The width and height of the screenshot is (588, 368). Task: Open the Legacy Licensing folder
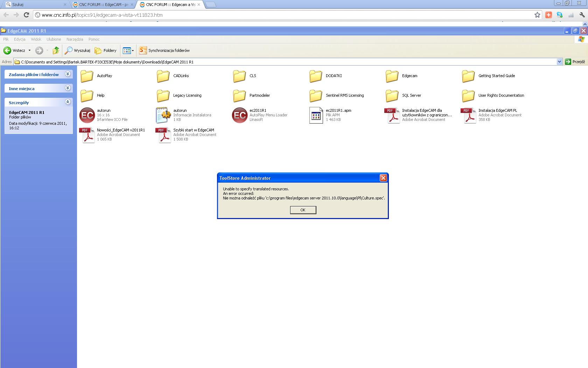point(179,95)
